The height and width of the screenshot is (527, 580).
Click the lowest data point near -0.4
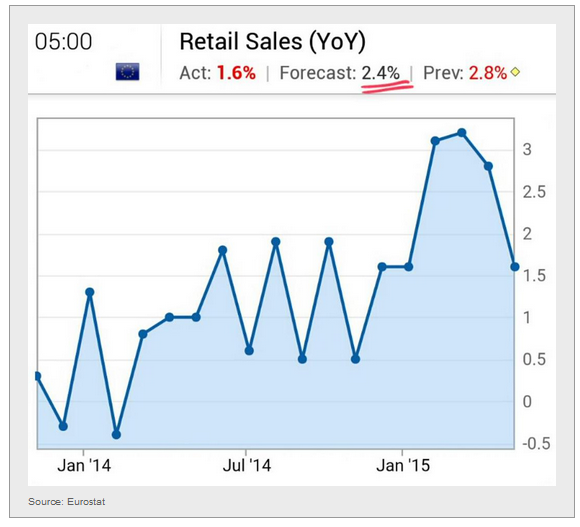116,435
